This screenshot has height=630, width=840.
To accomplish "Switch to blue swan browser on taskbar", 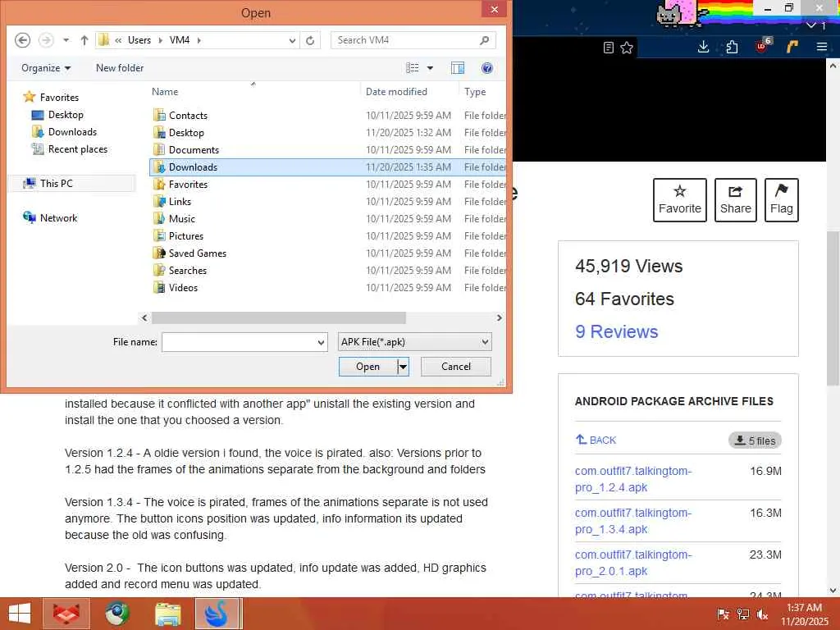I will (218, 614).
